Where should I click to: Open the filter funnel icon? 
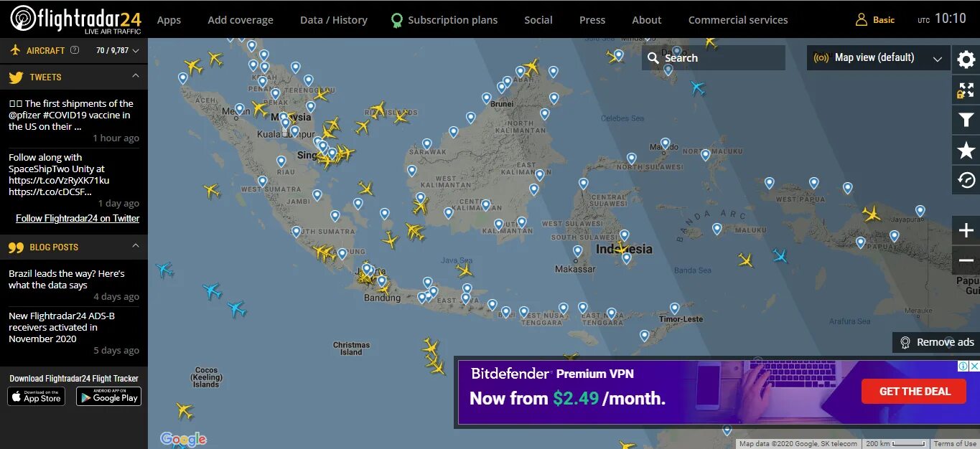tap(966, 120)
